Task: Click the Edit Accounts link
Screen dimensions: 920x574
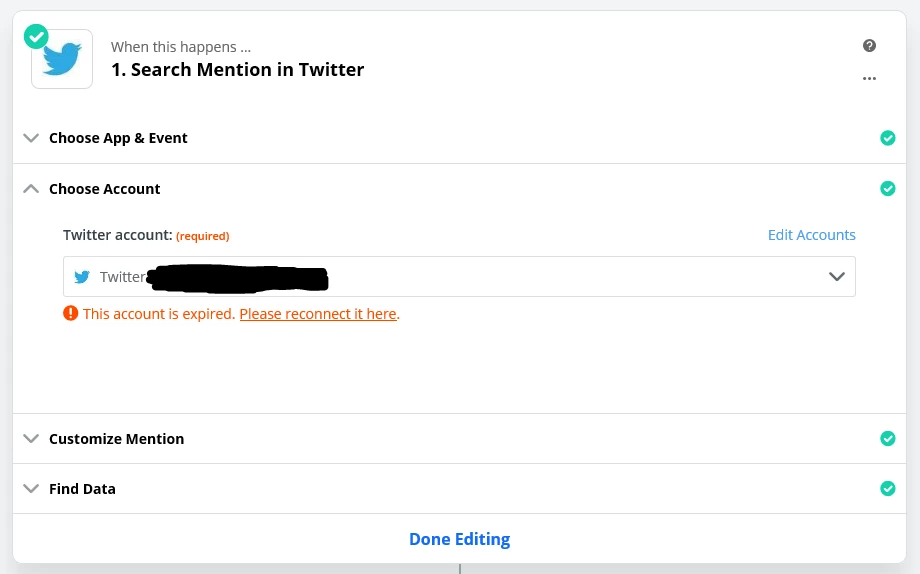Action: pos(811,235)
